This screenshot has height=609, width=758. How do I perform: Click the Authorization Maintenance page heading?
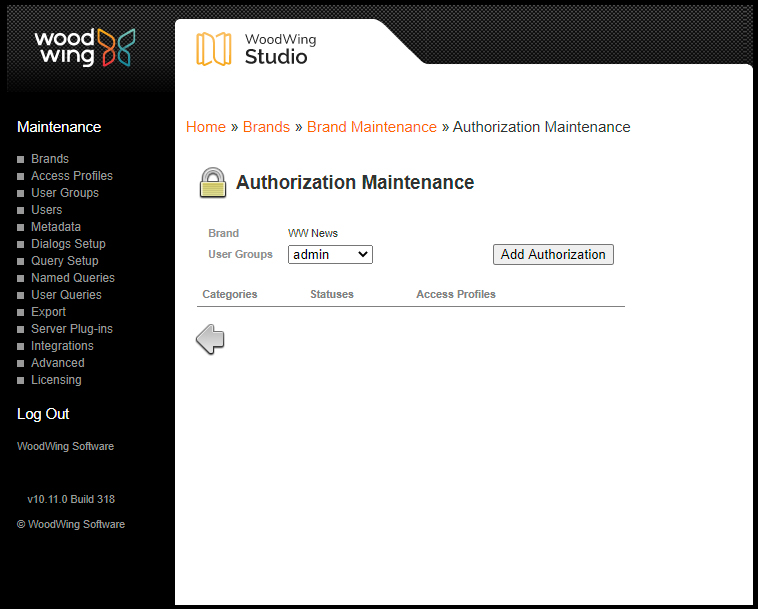(355, 183)
